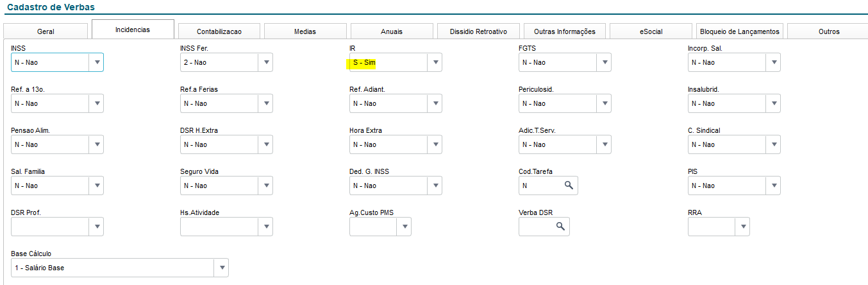Expand the INSS dropdown
This screenshot has height=285, width=868.
point(97,62)
